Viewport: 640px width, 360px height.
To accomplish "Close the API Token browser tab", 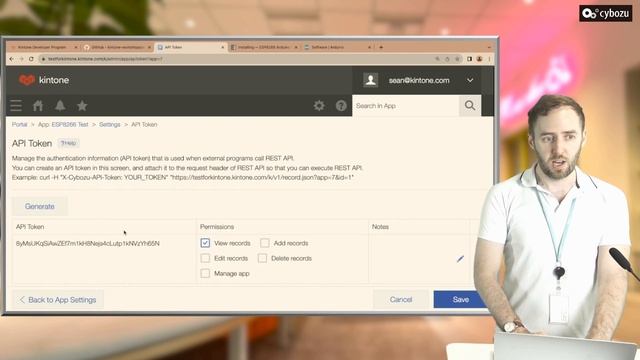I will 222,47.
